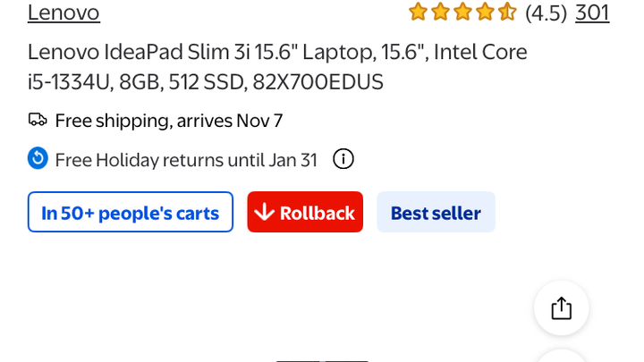This screenshot has width=644, height=362.
Task: Open the Lenovo brand link
Action: tap(64, 13)
